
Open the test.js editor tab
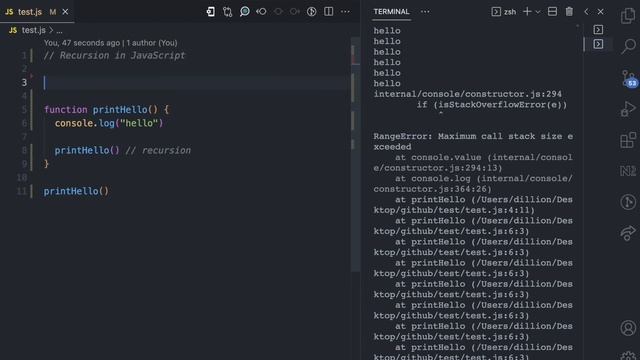(29, 12)
